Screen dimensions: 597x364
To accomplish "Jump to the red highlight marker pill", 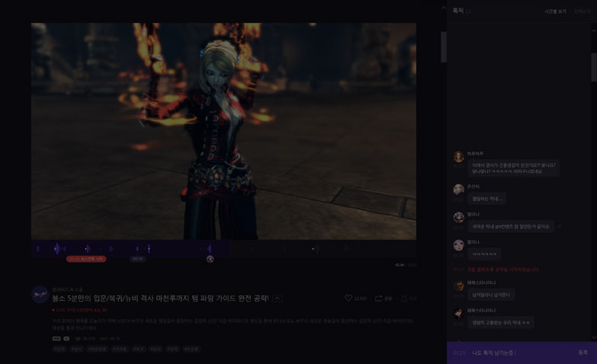I will 86,259.
